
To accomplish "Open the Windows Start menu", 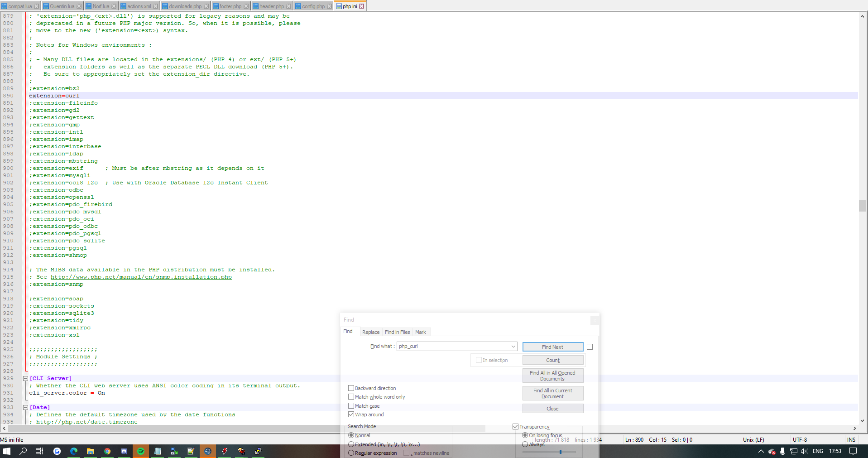I will point(7,451).
